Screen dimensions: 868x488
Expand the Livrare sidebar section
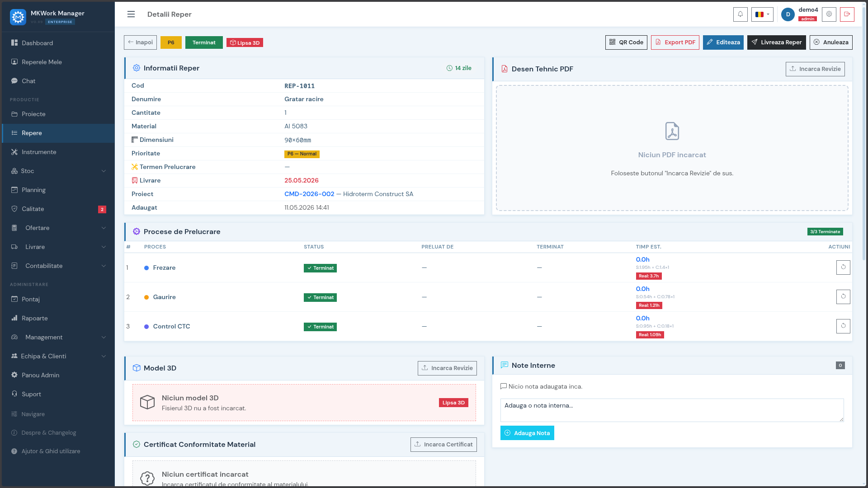pos(58,247)
